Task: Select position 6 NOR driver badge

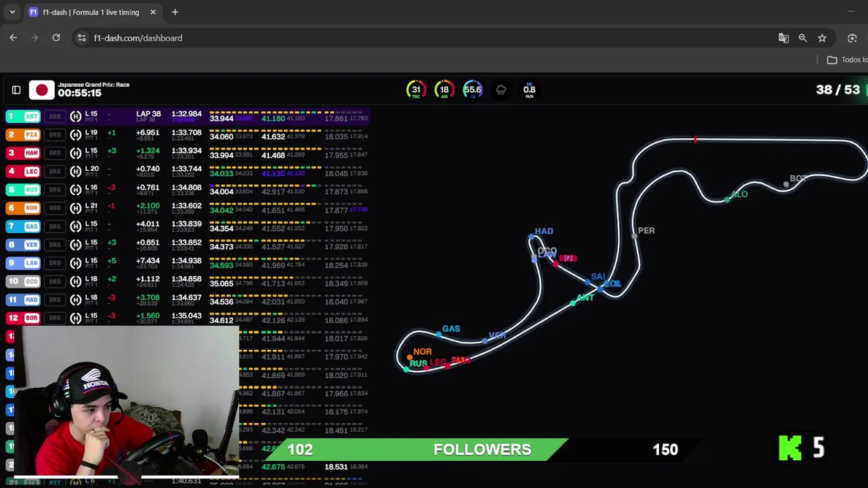Action: coord(23,208)
